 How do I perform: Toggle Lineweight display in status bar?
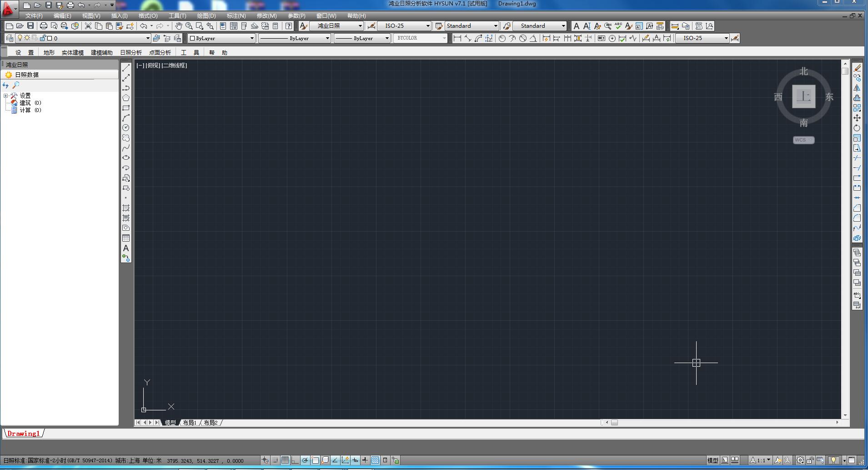[x=365, y=460]
